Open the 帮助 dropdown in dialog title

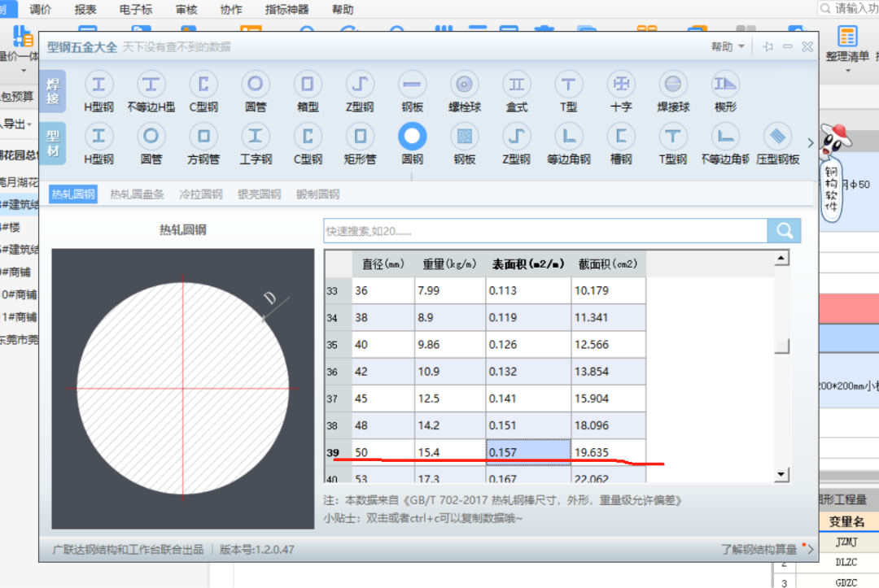[x=728, y=46]
